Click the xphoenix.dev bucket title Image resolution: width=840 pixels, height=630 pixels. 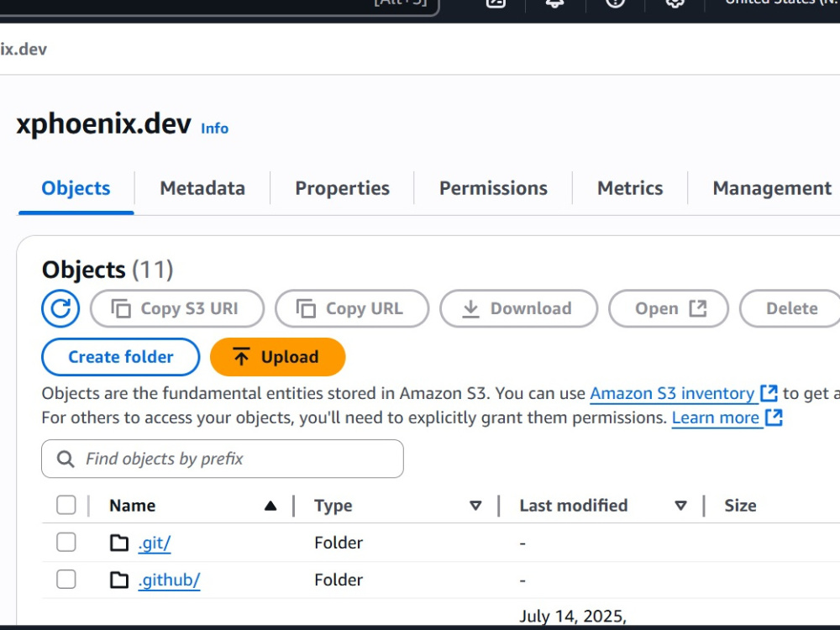[x=104, y=124]
